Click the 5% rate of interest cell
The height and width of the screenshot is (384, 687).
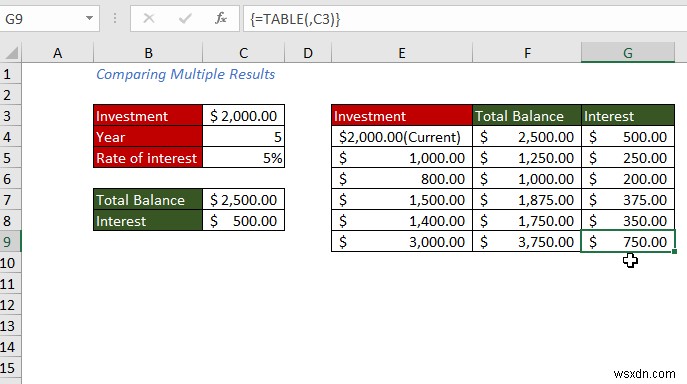(244, 158)
